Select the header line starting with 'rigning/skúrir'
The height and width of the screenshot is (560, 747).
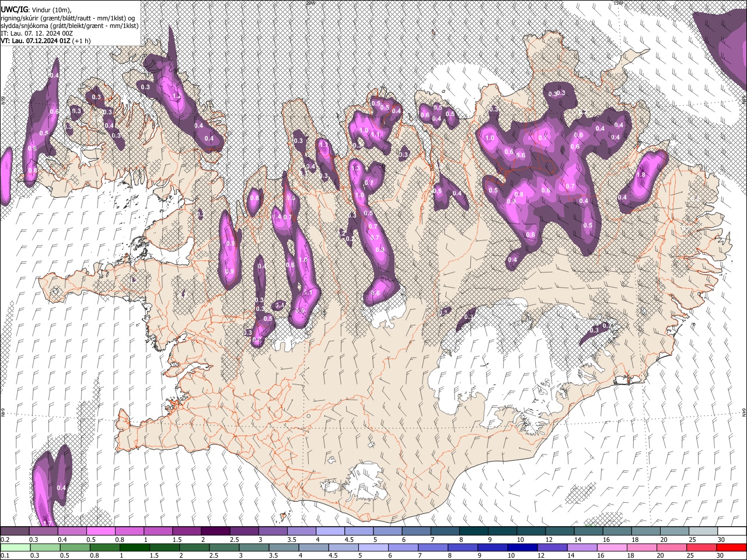[x=68, y=17]
